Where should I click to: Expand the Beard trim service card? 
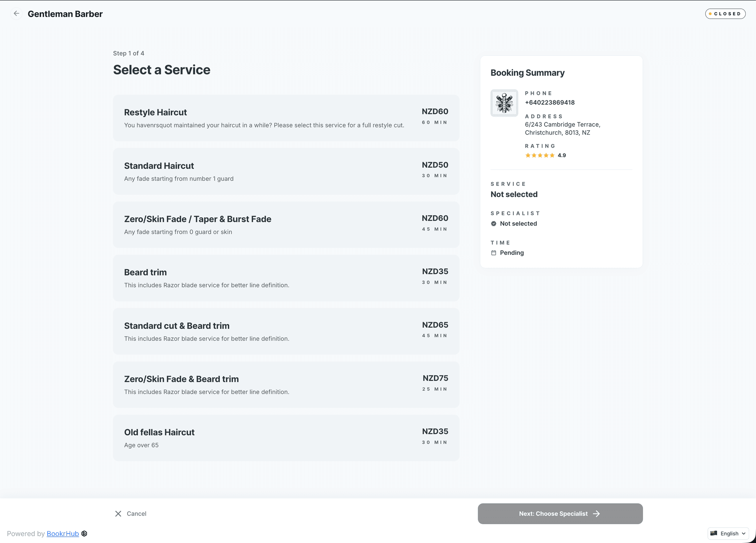tap(286, 277)
